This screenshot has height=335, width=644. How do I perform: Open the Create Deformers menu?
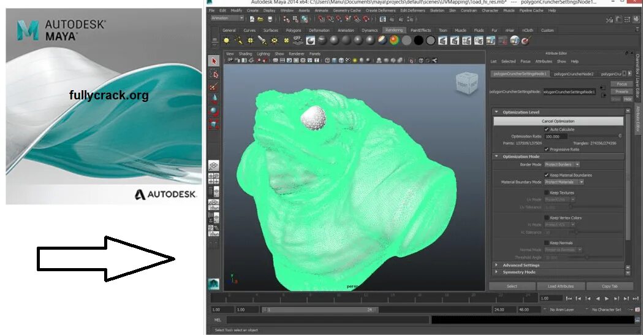(x=381, y=10)
